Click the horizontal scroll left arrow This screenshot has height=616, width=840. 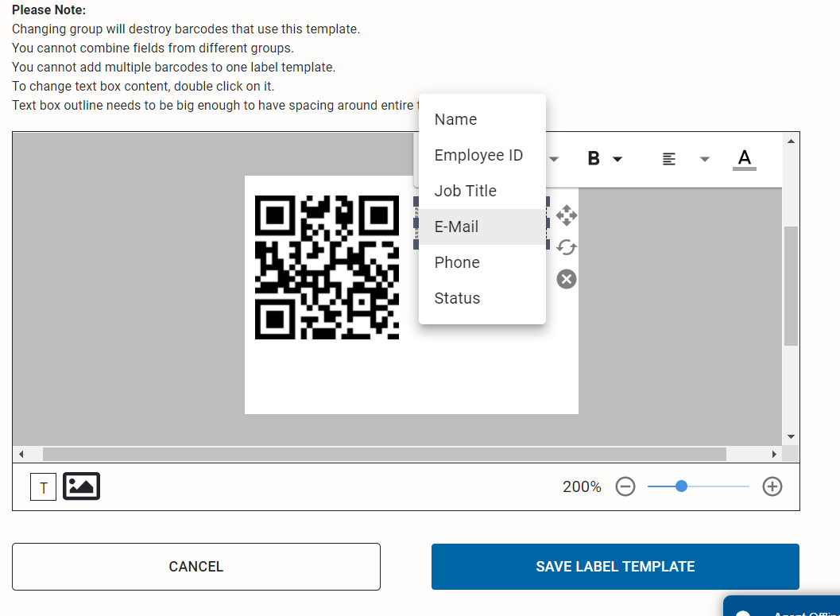(x=21, y=454)
